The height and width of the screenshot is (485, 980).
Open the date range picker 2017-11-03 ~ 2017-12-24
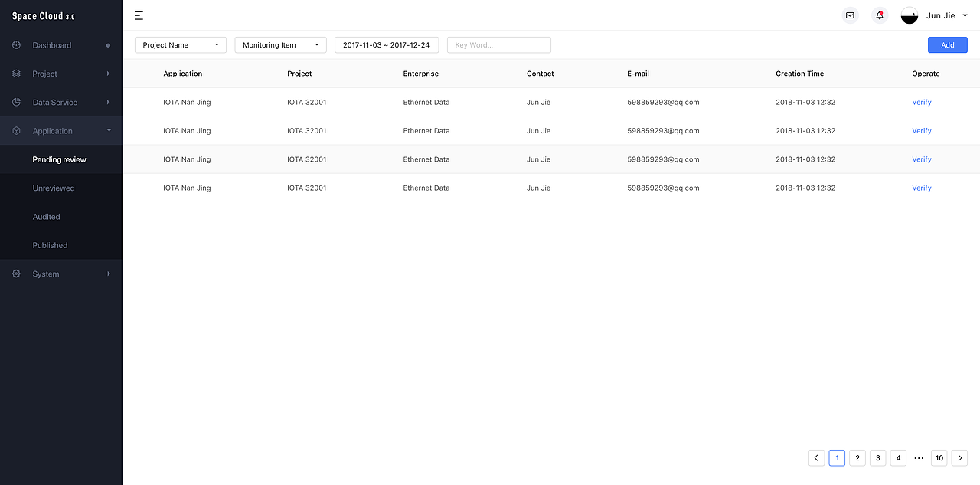point(387,45)
